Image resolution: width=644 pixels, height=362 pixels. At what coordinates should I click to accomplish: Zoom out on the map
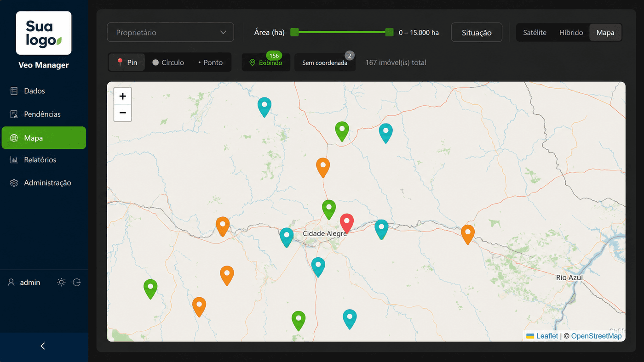tap(122, 113)
